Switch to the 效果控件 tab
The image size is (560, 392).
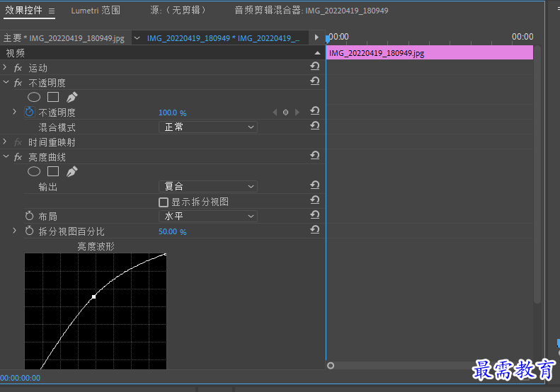click(23, 11)
